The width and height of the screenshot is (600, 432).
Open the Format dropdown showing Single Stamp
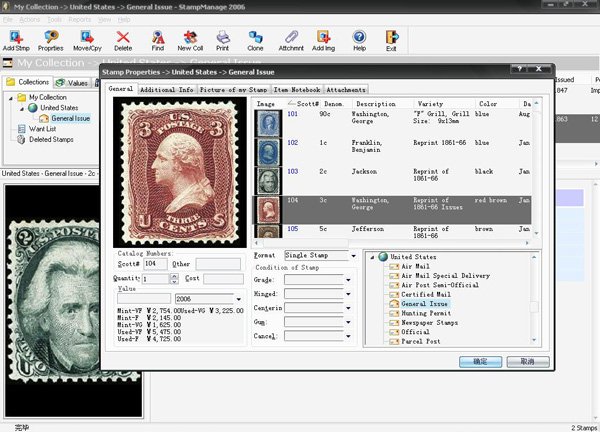[353, 256]
